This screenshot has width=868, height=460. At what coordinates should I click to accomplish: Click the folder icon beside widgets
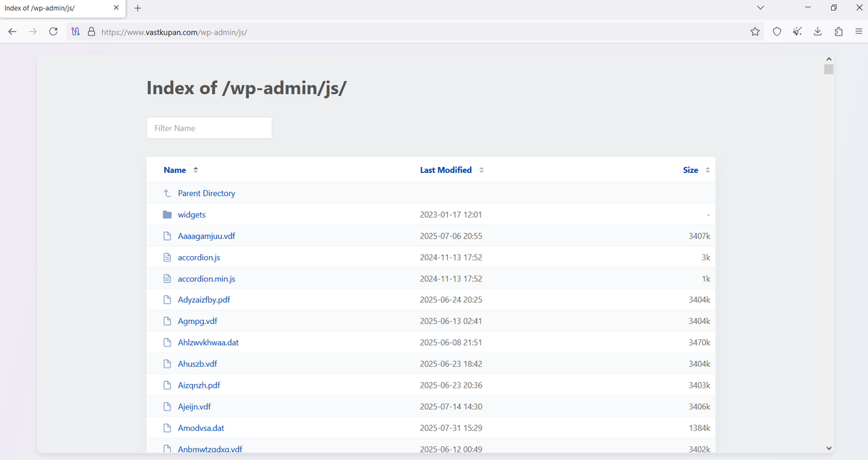167,215
